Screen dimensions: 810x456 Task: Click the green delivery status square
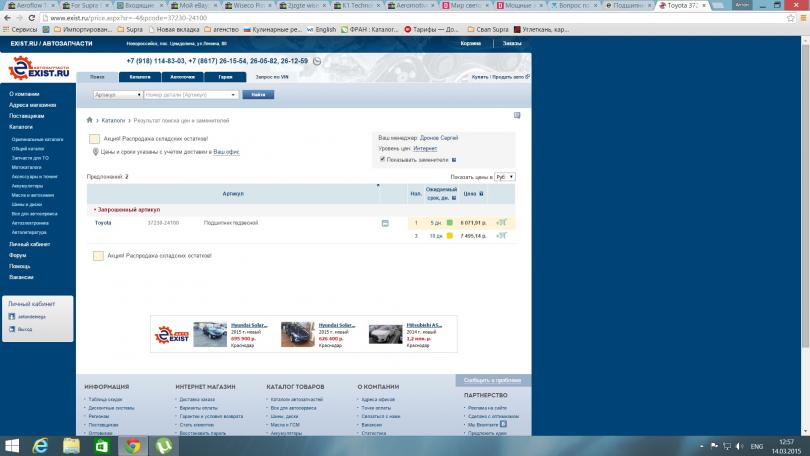point(449,223)
